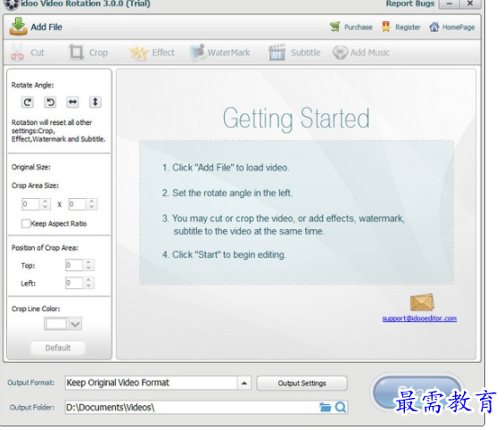Click the Output Folder path field
This screenshot has height=430, width=504.
point(191,407)
